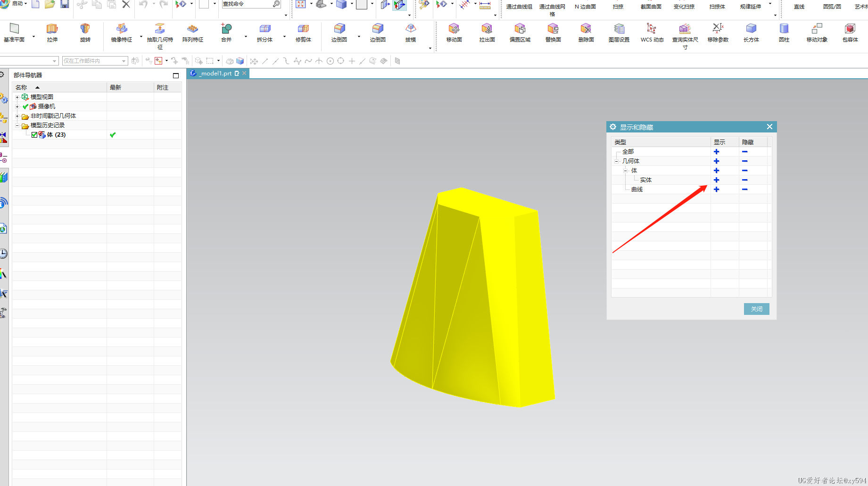This screenshot has height=486, width=868.
Task: Show 实体 with its plus button
Action: 716,180
